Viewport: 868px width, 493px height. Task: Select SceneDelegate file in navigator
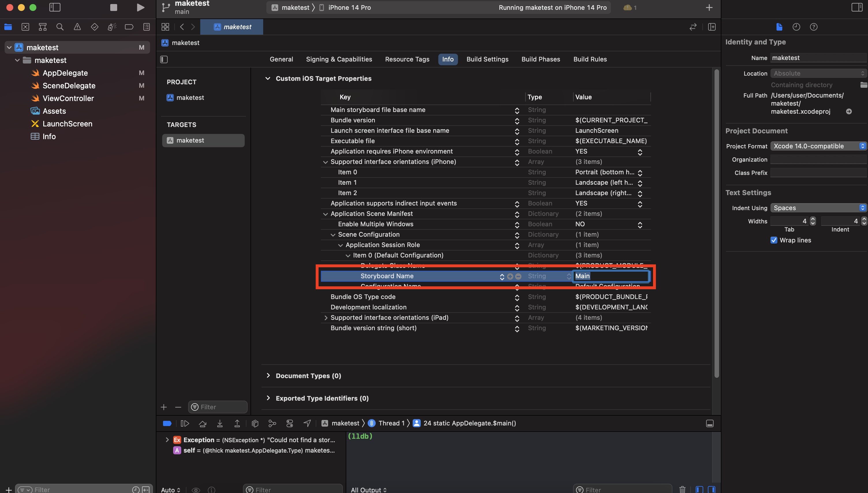(x=69, y=86)
